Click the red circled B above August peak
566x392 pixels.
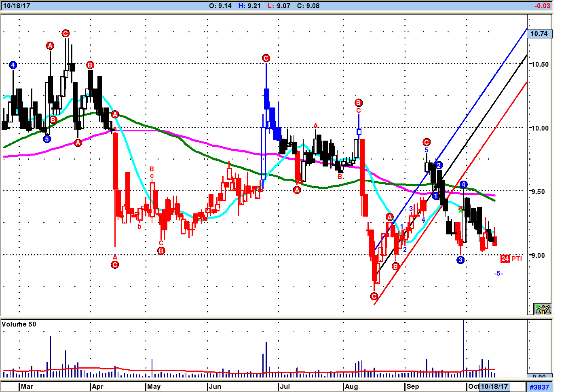point(359,102)
